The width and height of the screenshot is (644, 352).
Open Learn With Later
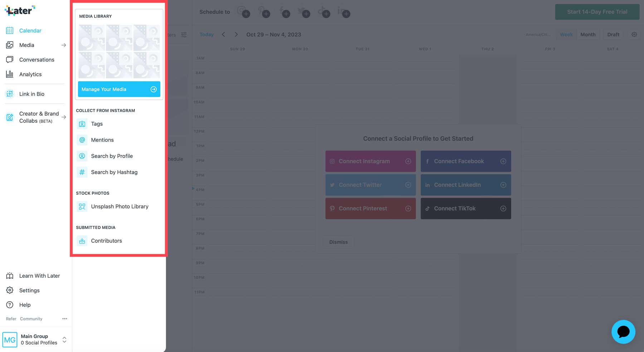[39, 276]
